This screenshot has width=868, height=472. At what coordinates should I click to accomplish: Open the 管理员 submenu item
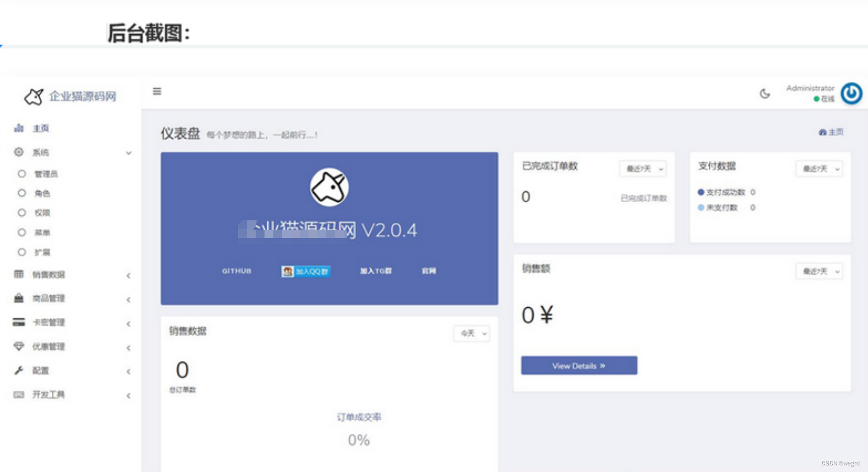[46, 174]
